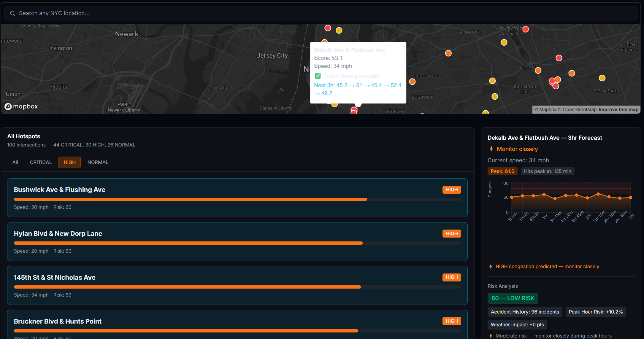Click yellow marker near St. Albans
644x339 pixels.
(602, 78)
